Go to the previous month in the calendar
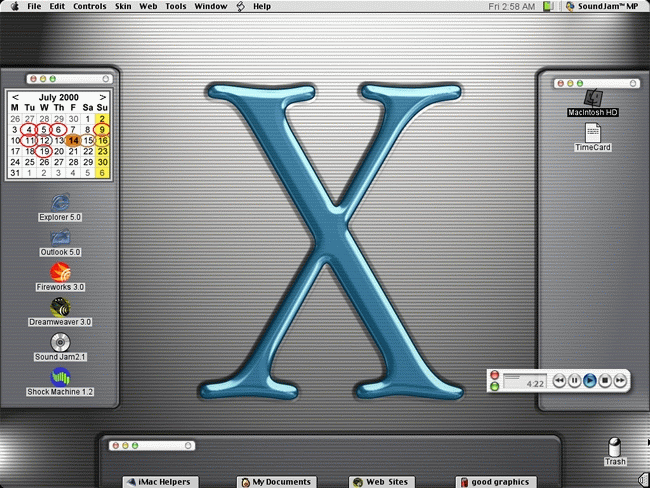Image resolution: width=650 pixels, height=488 pixels. click(x=15, y=97)
